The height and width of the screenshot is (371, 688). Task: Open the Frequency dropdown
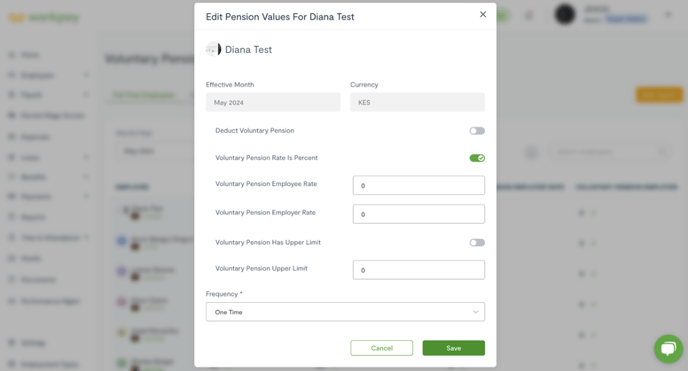[345, 312]
